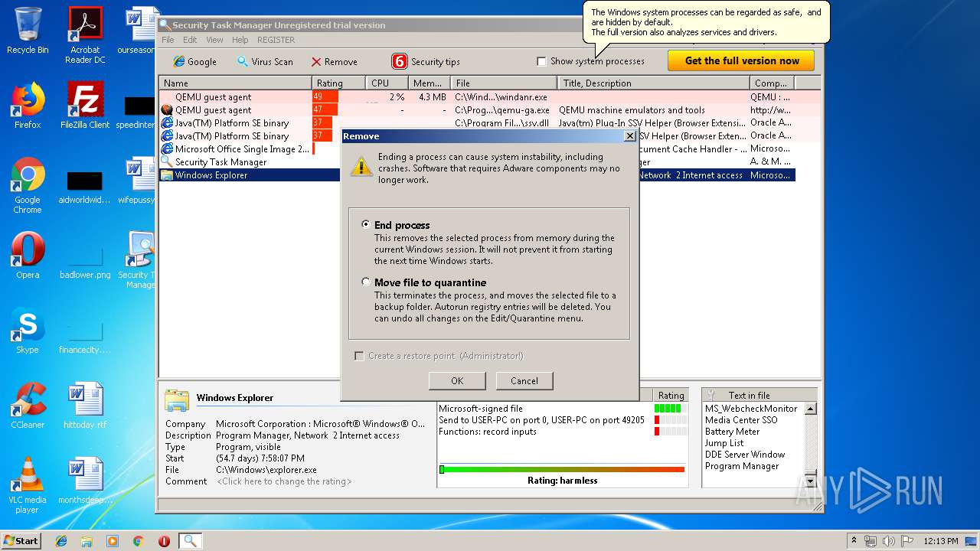
Task: Sort by CPU column header
Action: 387,83
